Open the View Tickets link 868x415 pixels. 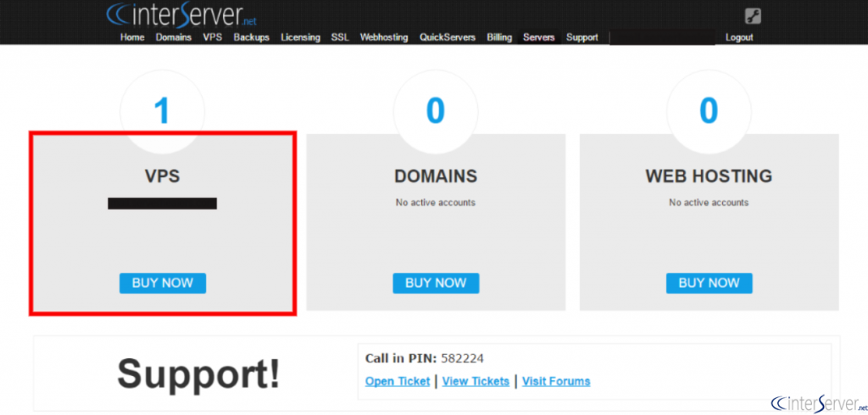[476, 381]
